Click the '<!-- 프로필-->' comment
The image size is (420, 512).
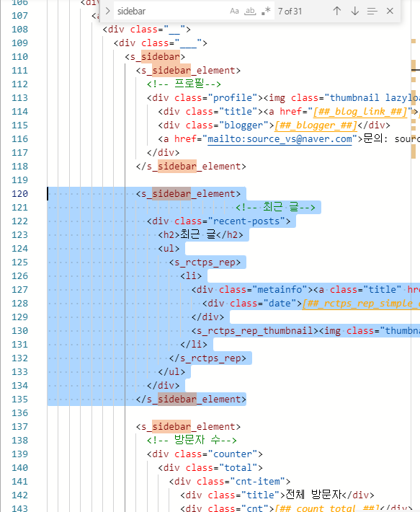pos(184,84)
